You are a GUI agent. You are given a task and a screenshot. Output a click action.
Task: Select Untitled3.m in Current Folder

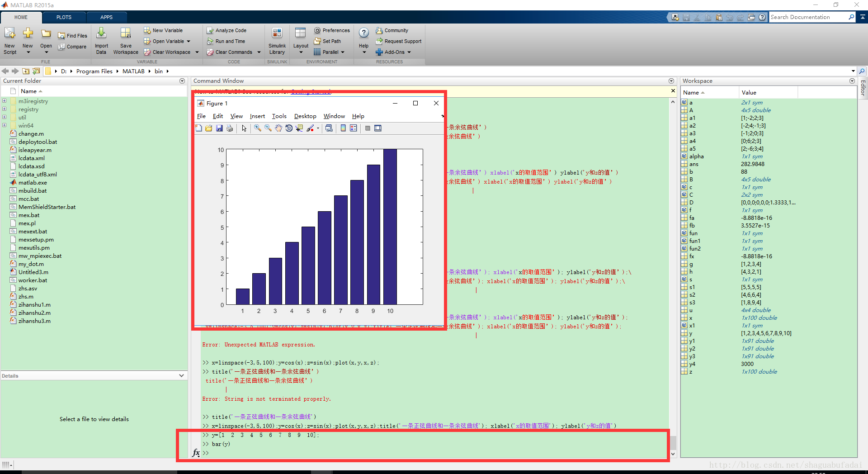point(33,272)
